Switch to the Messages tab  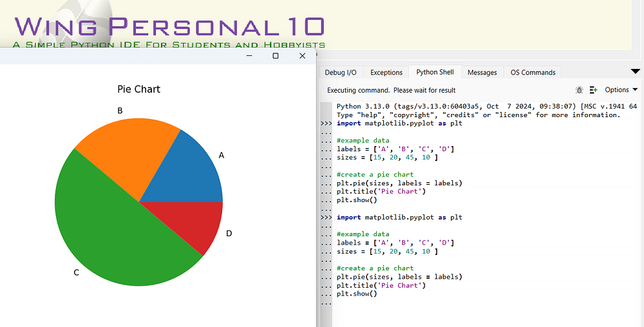(x=482, y=72)
